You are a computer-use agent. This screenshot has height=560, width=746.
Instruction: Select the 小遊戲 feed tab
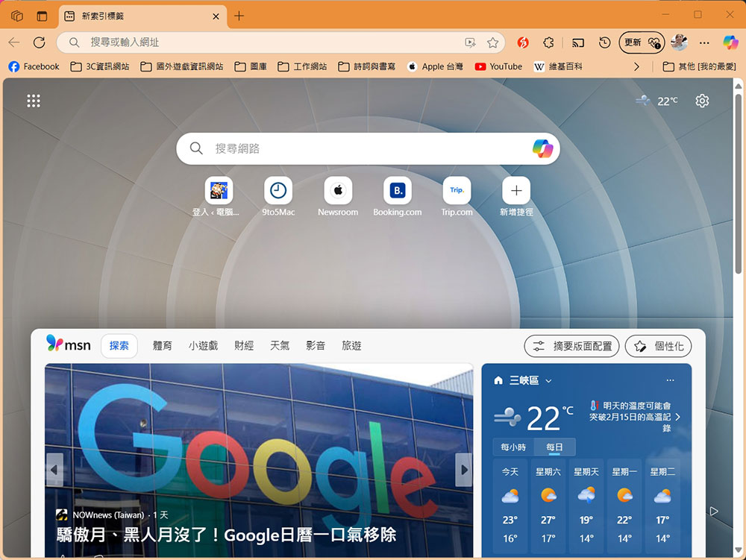(203, 345)
